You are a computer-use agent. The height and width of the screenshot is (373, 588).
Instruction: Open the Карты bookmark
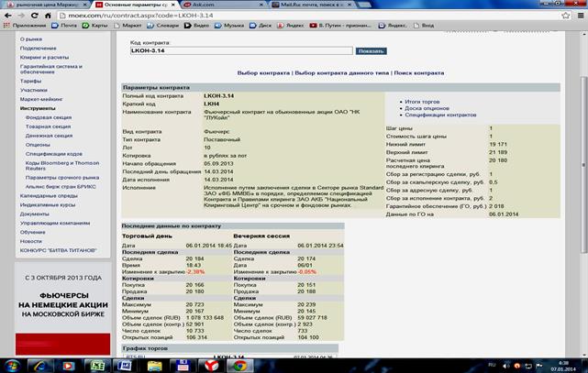tap(94, 26)
